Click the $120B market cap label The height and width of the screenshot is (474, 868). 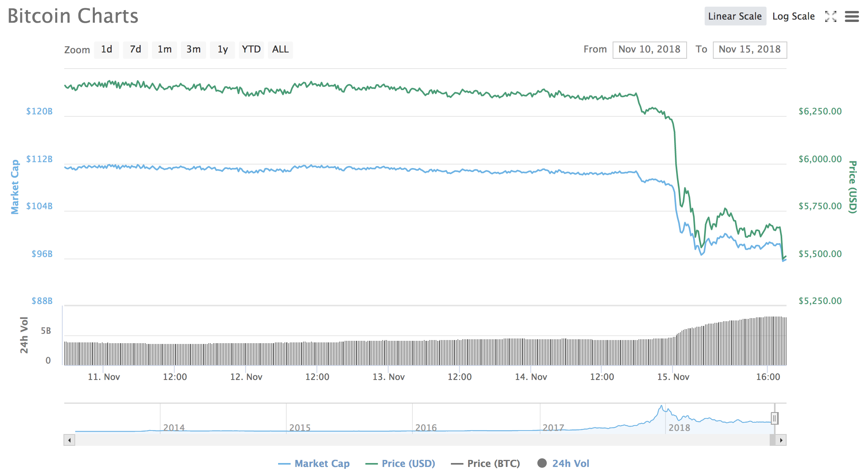pyautogui.click(x=39, y=111)
